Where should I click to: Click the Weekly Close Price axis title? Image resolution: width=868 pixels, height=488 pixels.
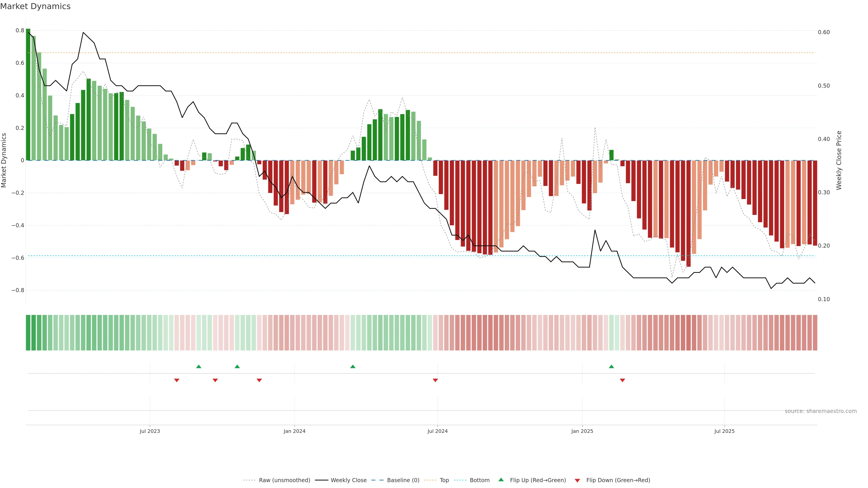[x=839, y=160]
